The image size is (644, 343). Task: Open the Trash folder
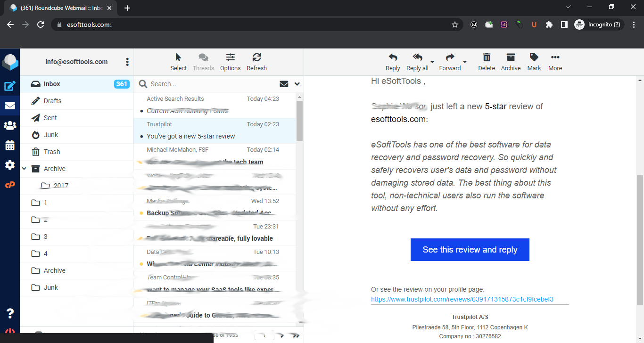tap(76, 152)
